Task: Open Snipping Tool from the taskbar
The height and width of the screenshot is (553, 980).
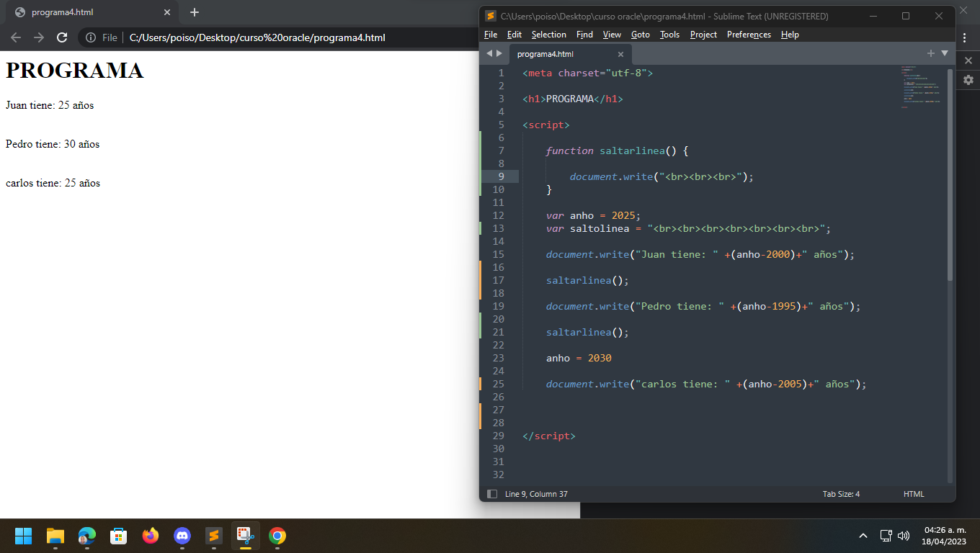Action: pyautogui.click(x=246, y=536)
